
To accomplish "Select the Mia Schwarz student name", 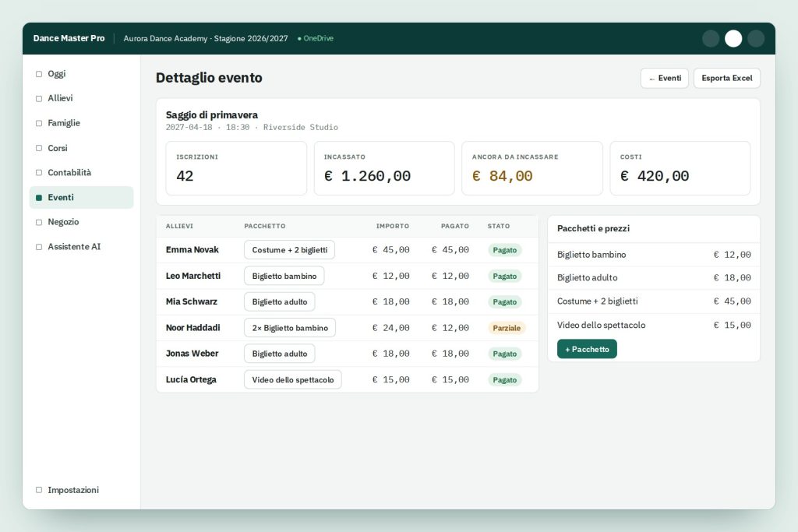I will pyautogui.click(x=192, y=301).
